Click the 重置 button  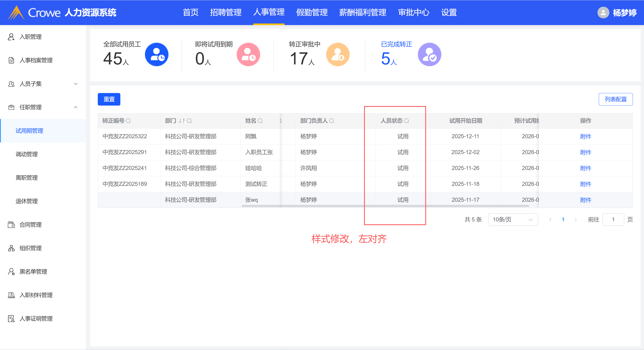(109, 99)
